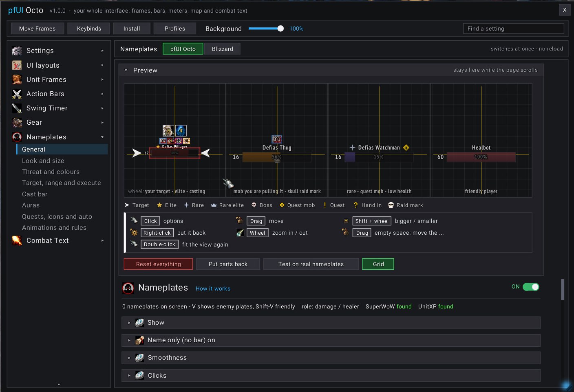This screenshot has height=392, width=574.
Task: Toggle the green Grid button
Action: tap(378, 264)
